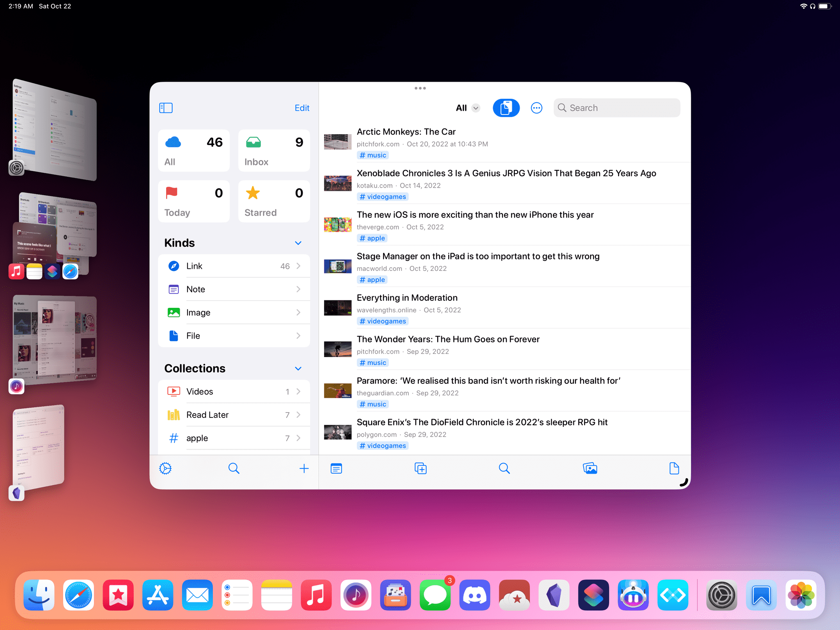
Task: Collapse the Kinds section
Action: [x=298, y=243]
